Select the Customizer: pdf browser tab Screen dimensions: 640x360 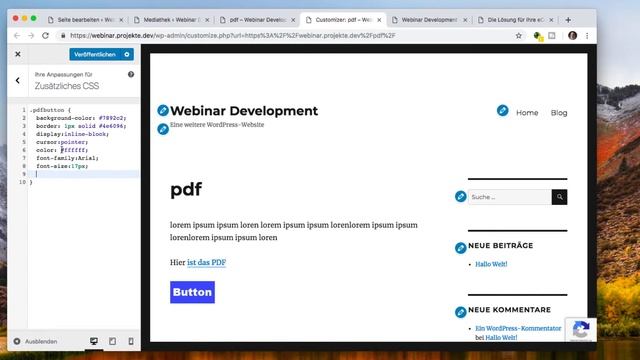343,20
